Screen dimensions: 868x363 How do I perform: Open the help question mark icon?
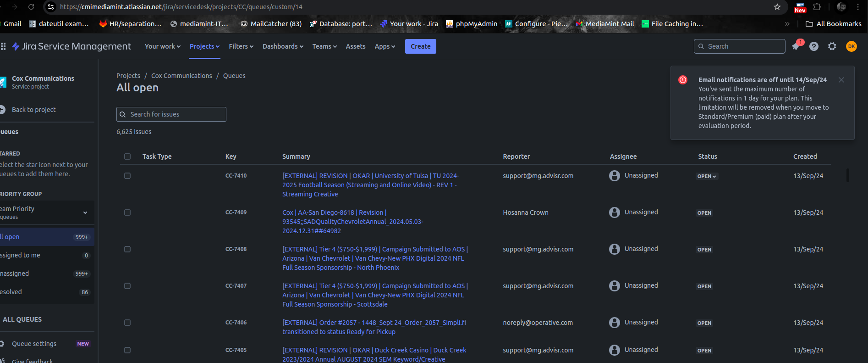814,46
